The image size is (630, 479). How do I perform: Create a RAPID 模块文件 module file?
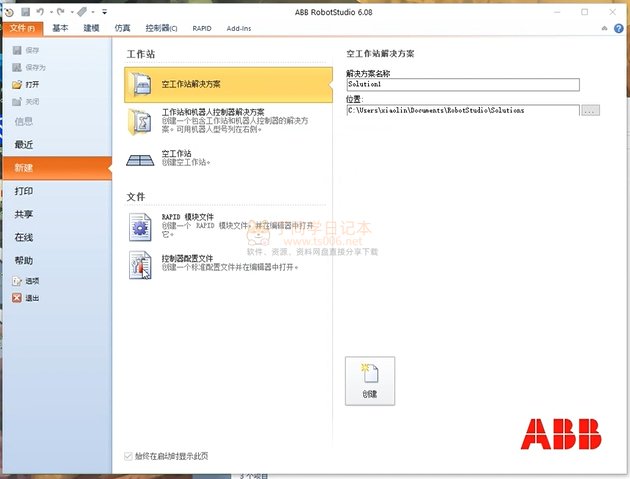coord(140,227)
